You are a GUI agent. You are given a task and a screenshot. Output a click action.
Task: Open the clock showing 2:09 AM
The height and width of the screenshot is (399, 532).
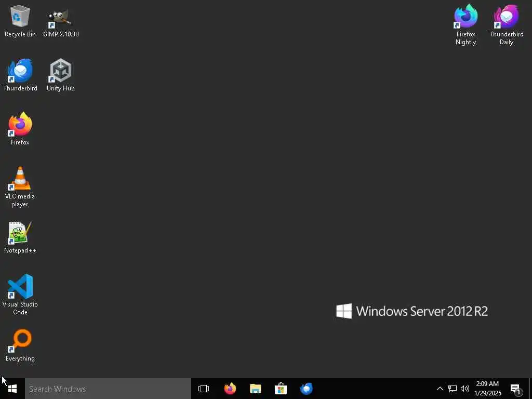tap(487, 389)
